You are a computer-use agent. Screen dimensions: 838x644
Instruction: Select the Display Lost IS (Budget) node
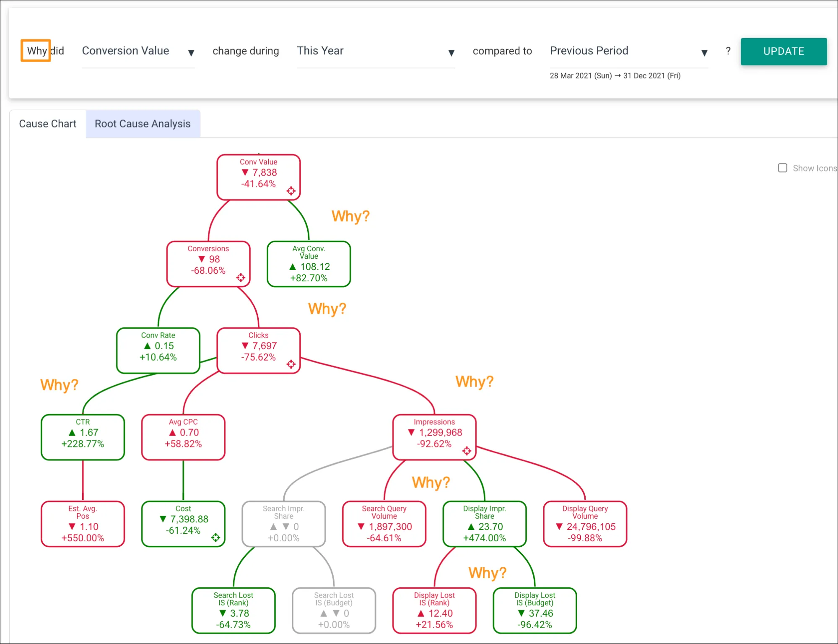pyautogui.click(x=534, y=610)
